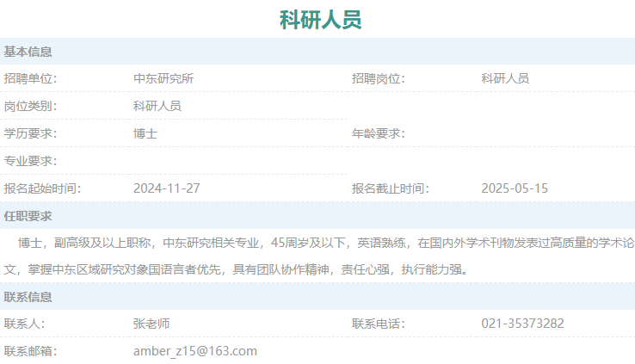635x364 pixels.
Task: Select the start date 2024-11-27
Action: (166, 188)
